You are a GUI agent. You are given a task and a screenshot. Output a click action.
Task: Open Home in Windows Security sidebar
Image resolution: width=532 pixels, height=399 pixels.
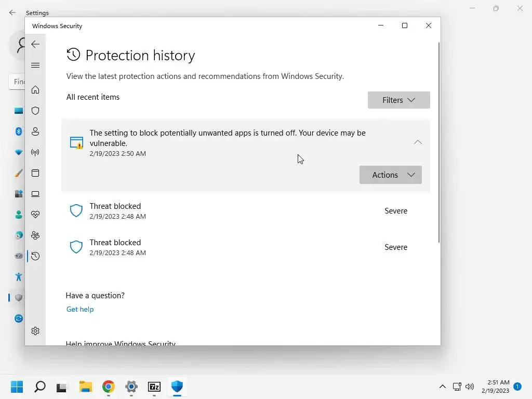click(35, 90)
